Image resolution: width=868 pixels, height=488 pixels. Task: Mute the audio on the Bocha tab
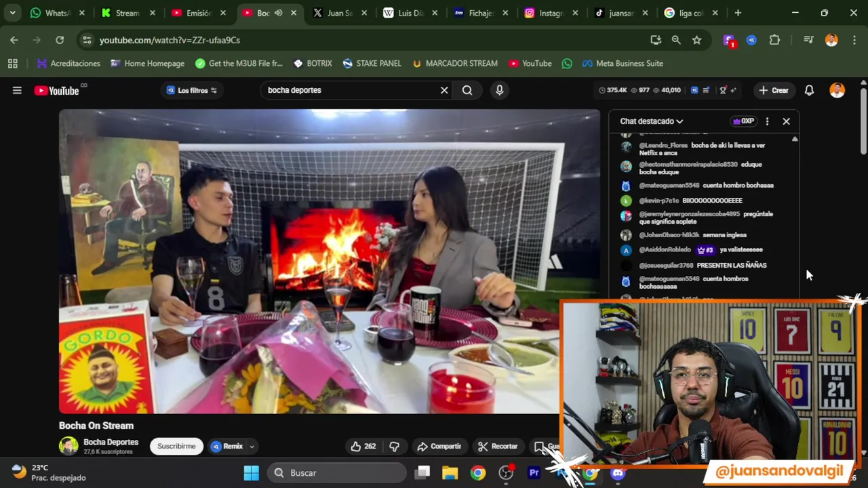(x=278, y=13)
